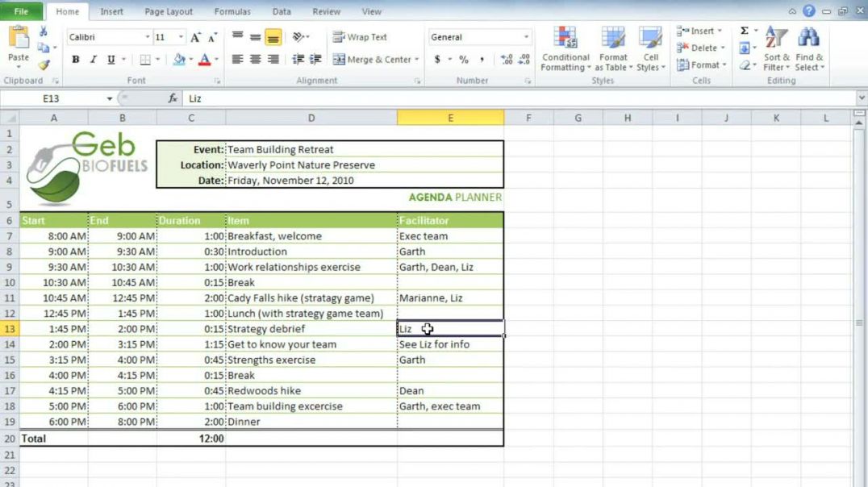
Task: Click the Cut scissors icon
Action: (44, 31)
